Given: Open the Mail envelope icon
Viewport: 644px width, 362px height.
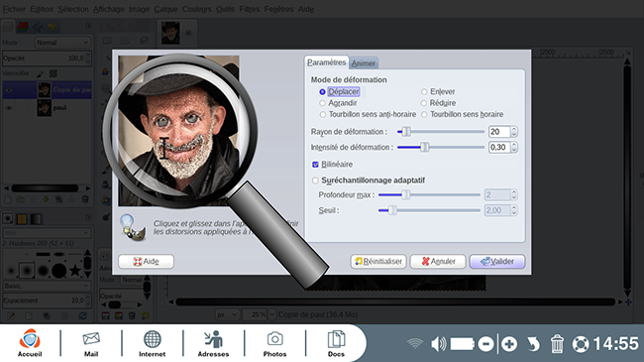Looking at the screenshot, I should (x=91, y=343).
